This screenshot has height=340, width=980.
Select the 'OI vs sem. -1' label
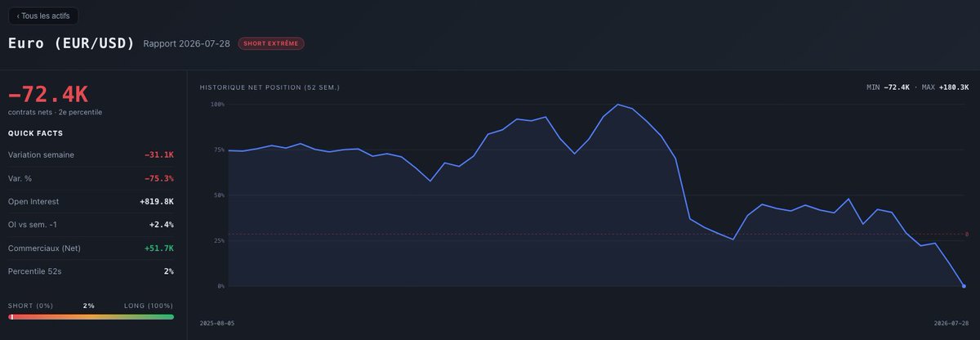click(31, 224)
